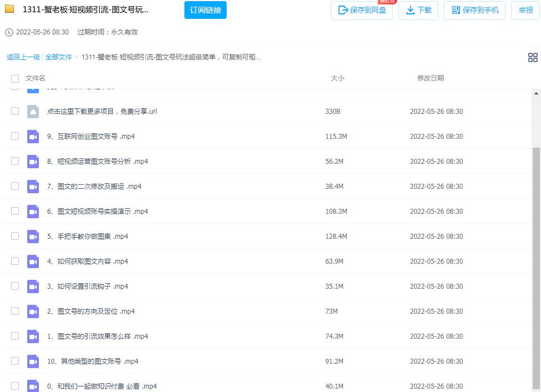
Task: Click the video icon for 7、图文的二次修改及搬运.mp4
Action: pos(33,187)
